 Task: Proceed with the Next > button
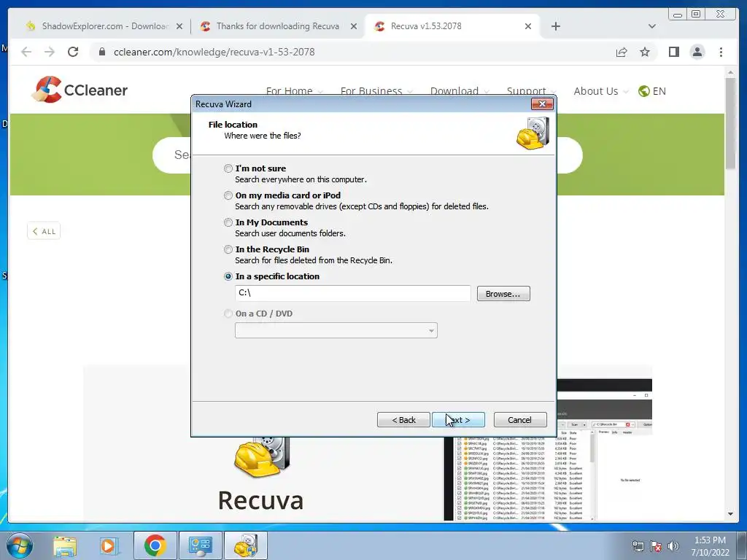click(x=458, y=420)
